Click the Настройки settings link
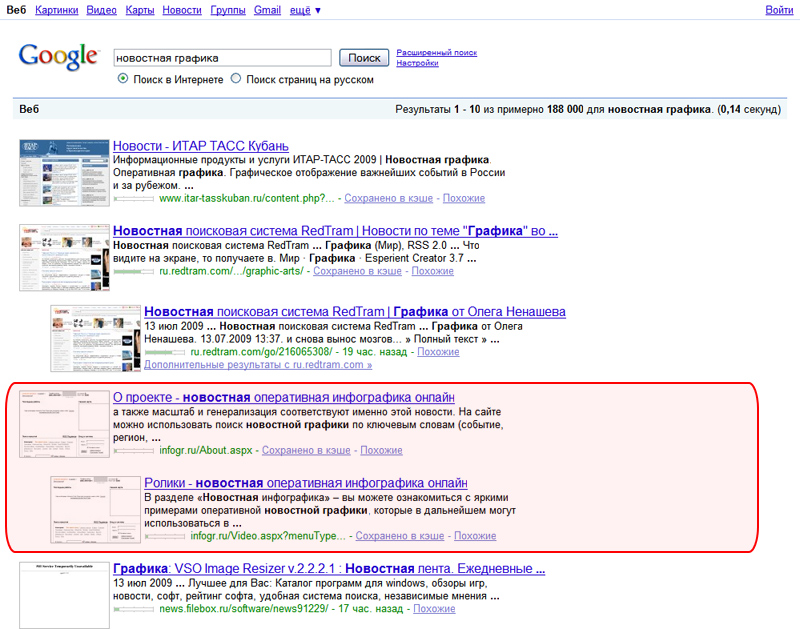Screen dimensions: 800x629 tap(417, 63)
